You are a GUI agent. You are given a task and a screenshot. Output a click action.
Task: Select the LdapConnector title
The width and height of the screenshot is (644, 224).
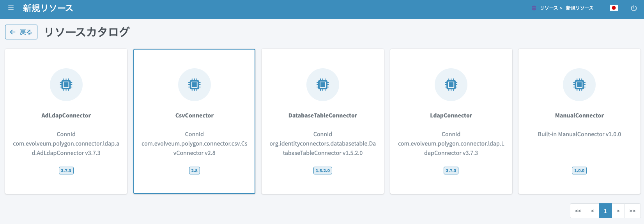(x=451, y=116)
